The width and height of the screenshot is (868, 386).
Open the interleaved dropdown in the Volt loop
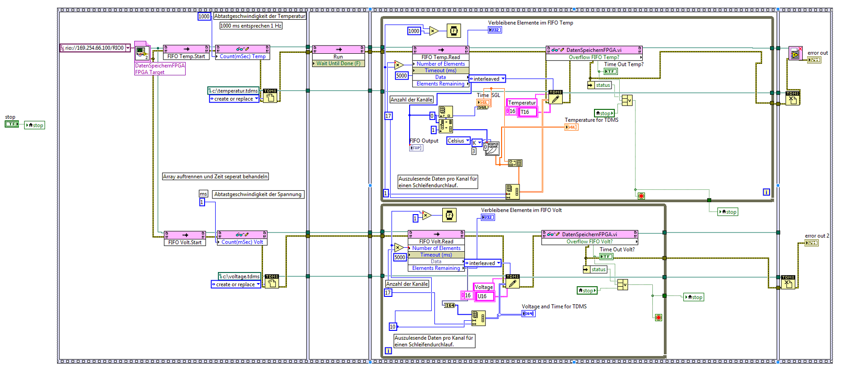(498, 263)
